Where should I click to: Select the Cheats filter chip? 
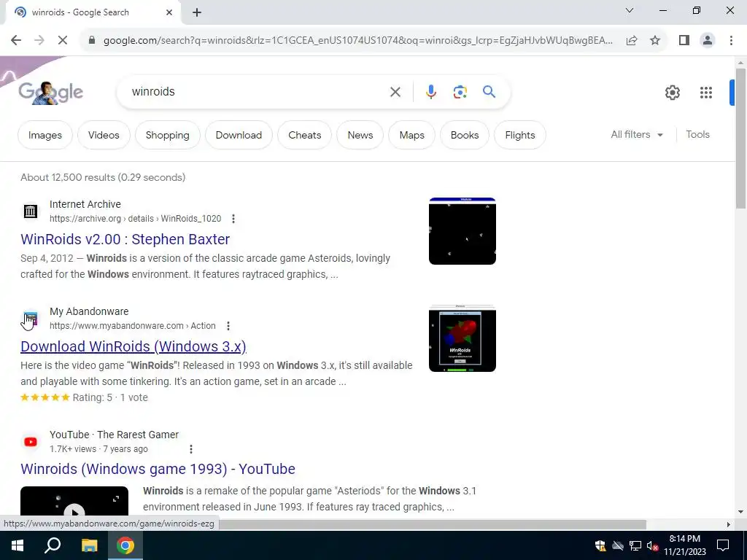click(304, 135)
